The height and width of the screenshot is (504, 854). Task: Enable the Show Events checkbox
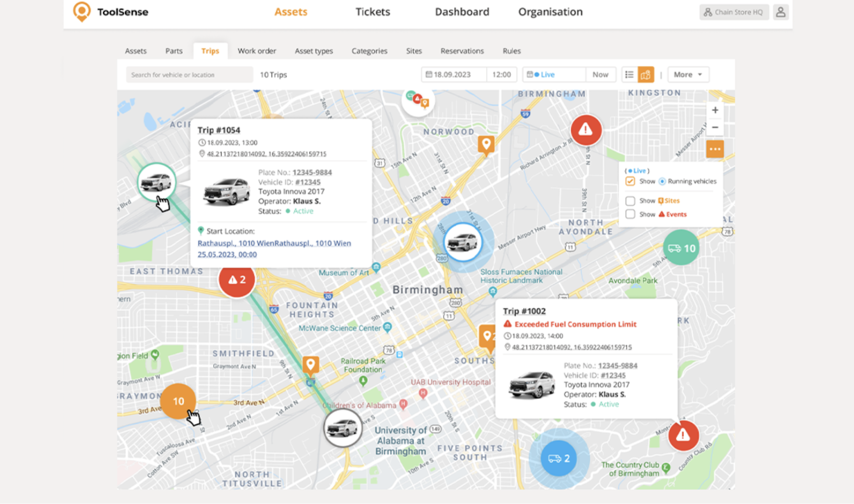631,214
